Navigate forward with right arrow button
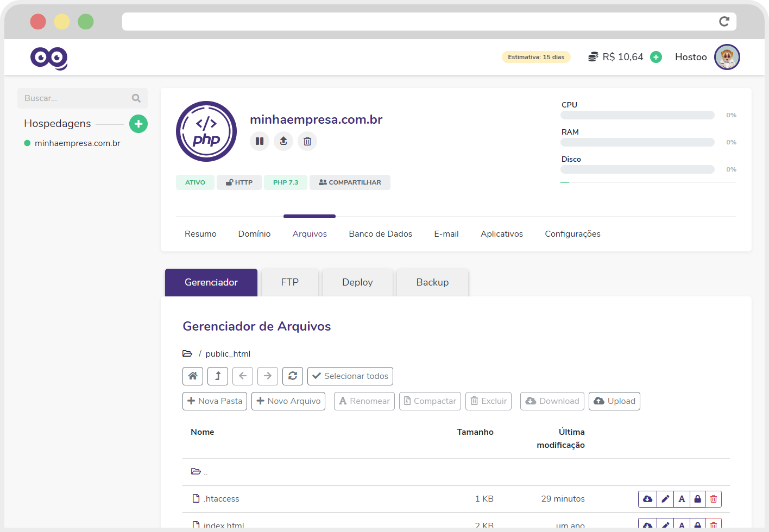Image resolution: width=769 pixels, height=532 pixels. (268, 376)
